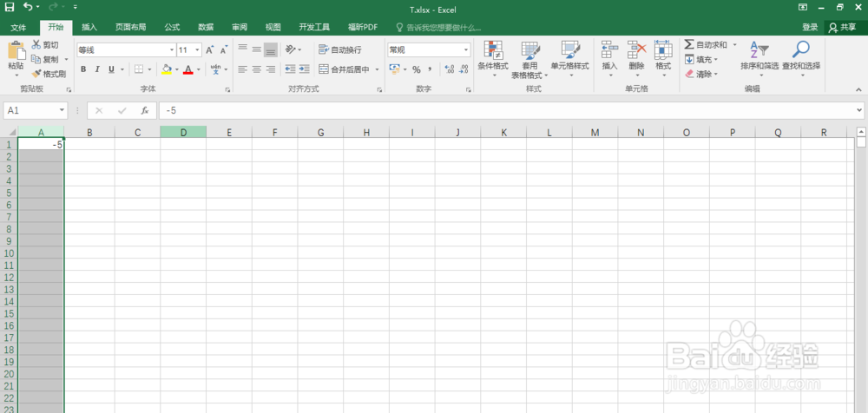This screenshot has width=868, height=413.
Task: Click the 共享 share button
Action: coord(843,27)
